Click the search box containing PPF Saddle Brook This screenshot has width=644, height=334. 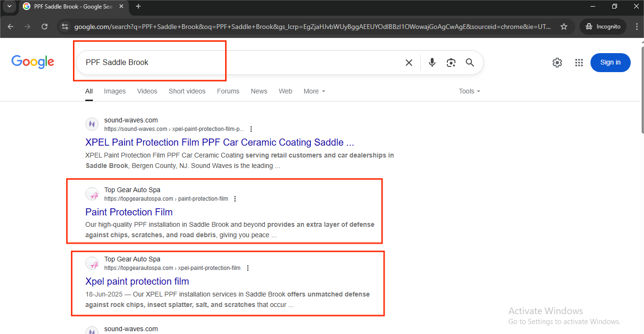coord(237,63)
